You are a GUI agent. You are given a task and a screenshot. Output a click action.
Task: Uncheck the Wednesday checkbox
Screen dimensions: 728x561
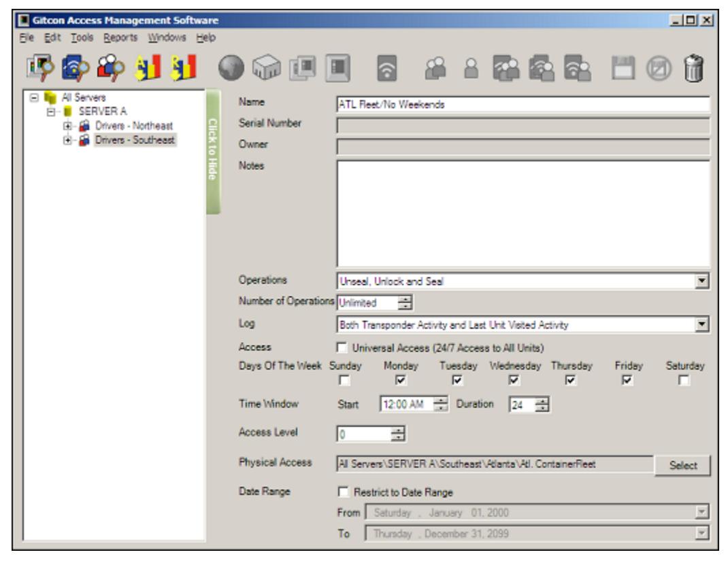click(x=514, y=381)
